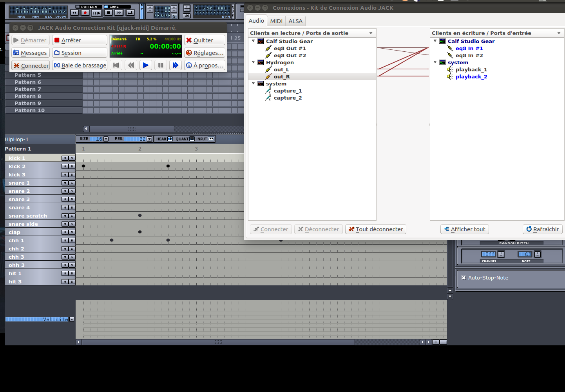Open the pattern SIZE dropdown
565x392 pixels.
pos(106,139)
